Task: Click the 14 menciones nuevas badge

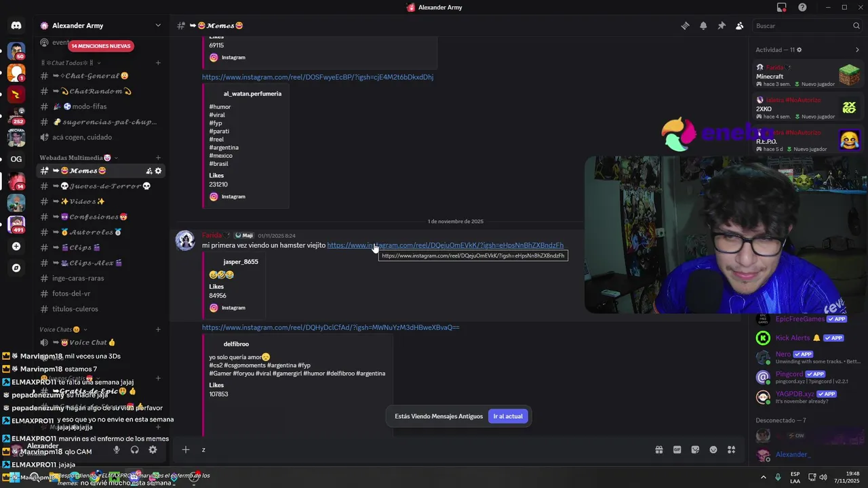Action: click(x=101, y=46)
